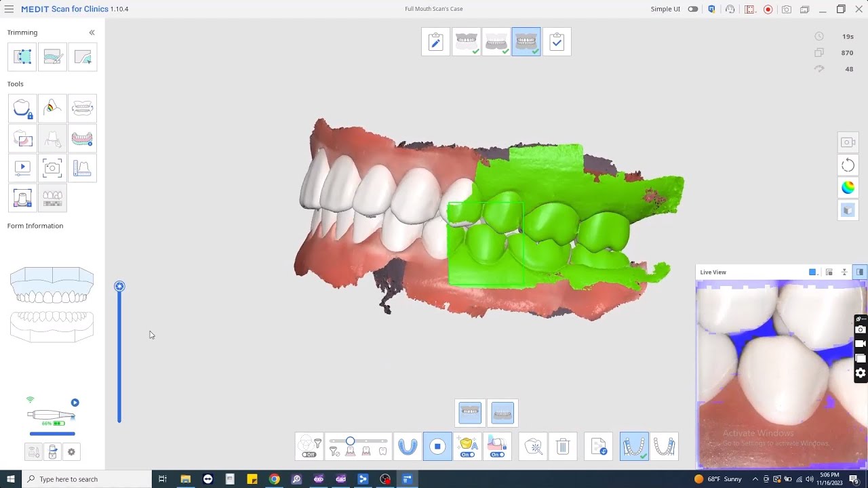
Task: Click the blue arch scan strategy button
Action: click(408, 447)
